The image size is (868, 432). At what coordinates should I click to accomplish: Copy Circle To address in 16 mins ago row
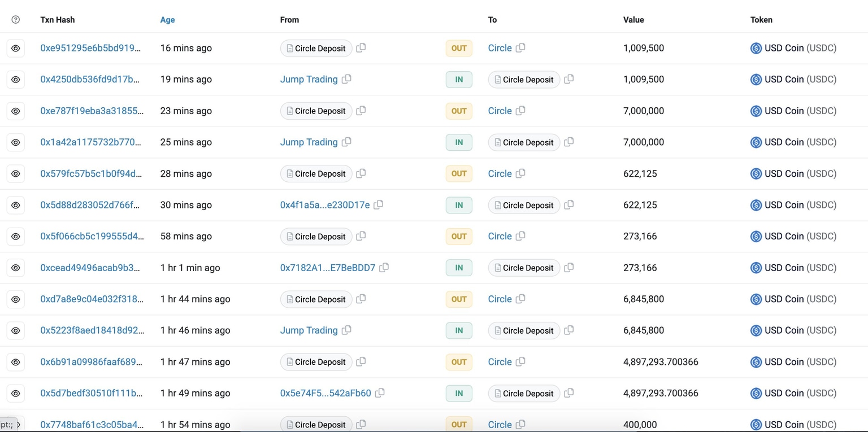pyautogui.click(x=520, y=48)
